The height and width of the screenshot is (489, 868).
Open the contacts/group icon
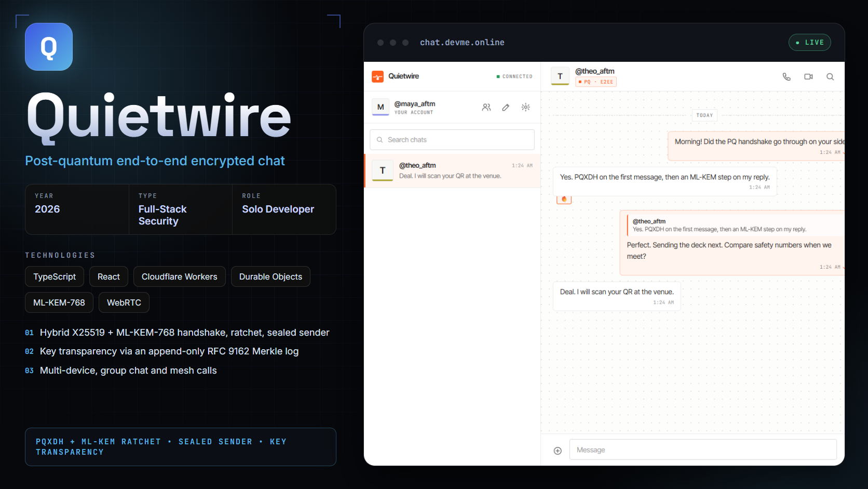click(x=486, y=107)
